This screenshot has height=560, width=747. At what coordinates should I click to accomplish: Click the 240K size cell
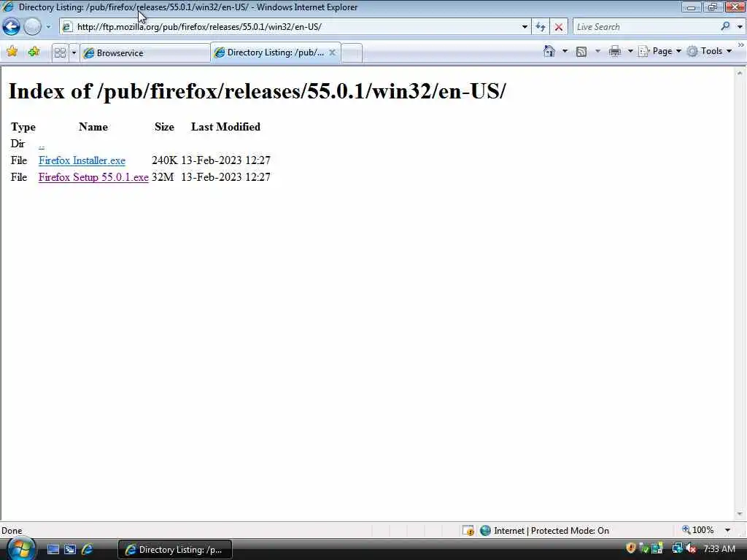coord(164,160)
